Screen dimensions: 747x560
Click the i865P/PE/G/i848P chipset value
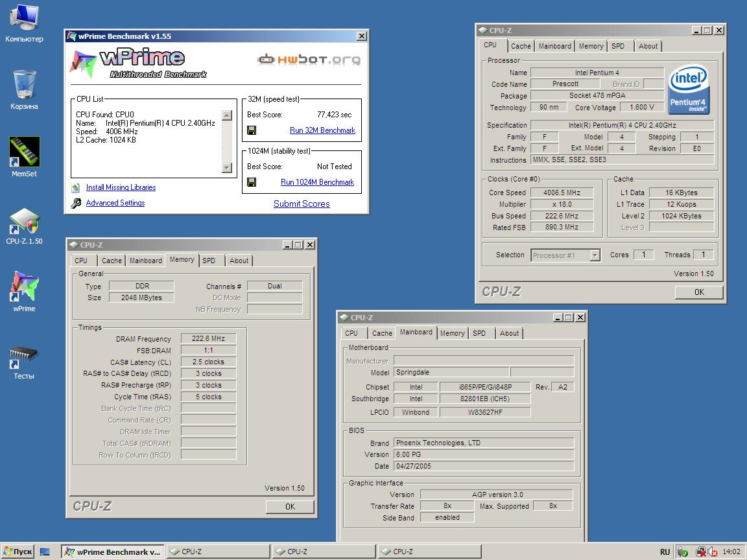(x=485, y=387)
